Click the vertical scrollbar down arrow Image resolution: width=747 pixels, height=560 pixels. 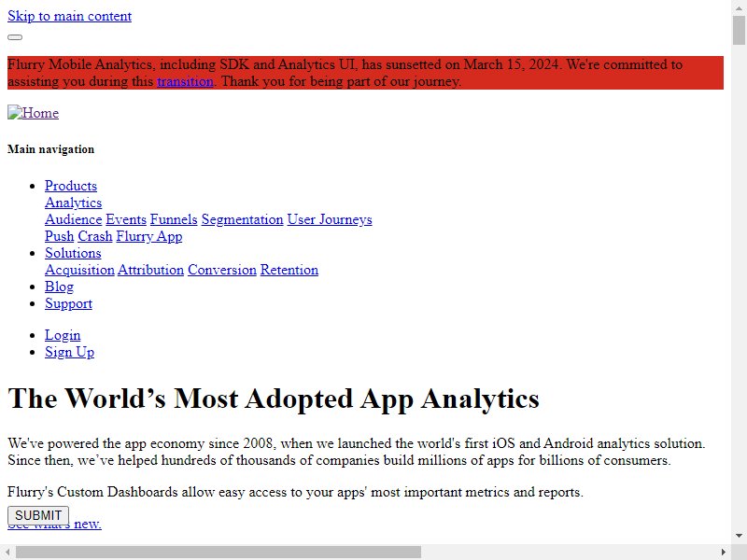pos(739,536)
